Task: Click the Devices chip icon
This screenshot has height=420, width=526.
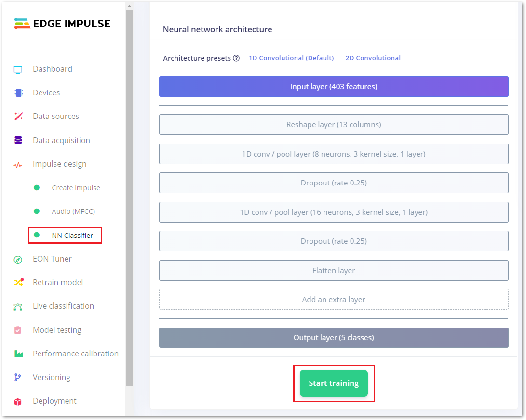Action: (18, 93)
